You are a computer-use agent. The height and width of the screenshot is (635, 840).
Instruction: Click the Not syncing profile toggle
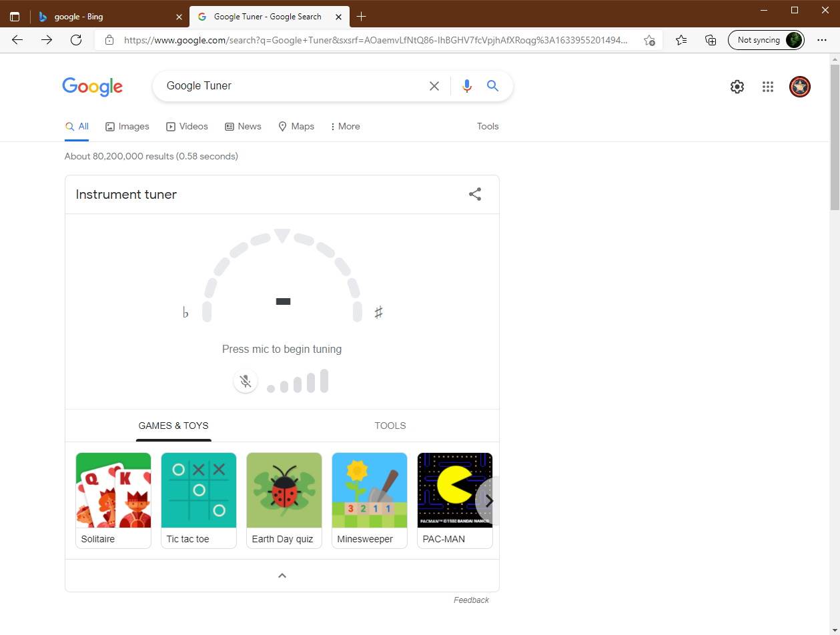(765, 39)
